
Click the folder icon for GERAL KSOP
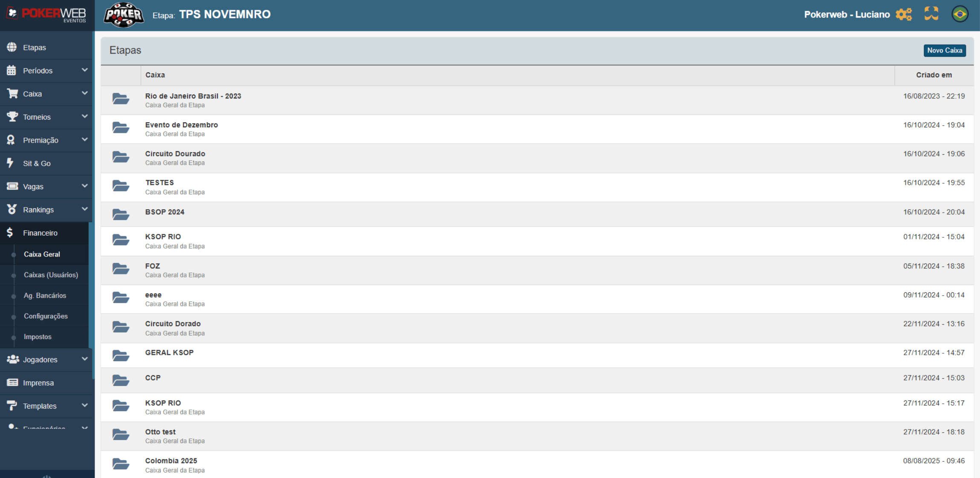pos(121,355)
